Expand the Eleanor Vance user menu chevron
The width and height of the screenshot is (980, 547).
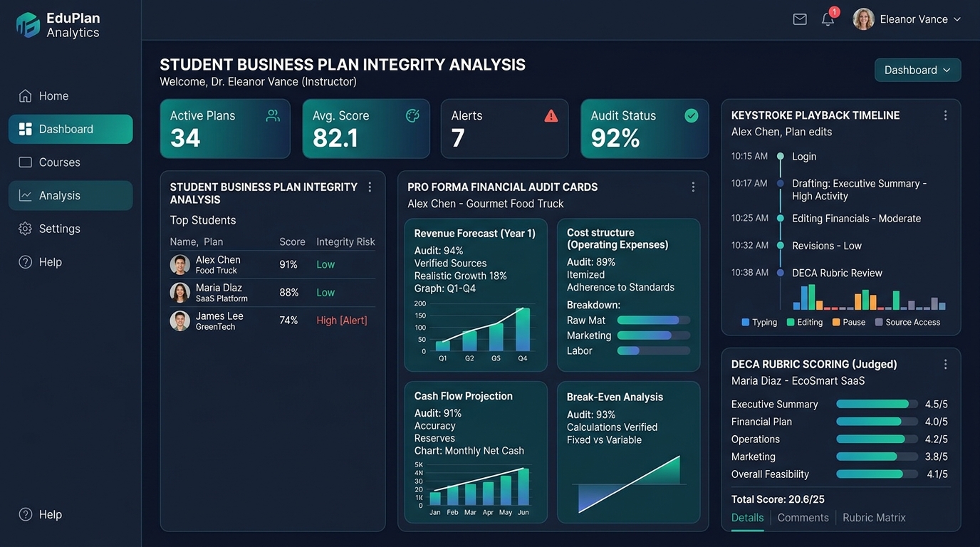click(957, 19)
